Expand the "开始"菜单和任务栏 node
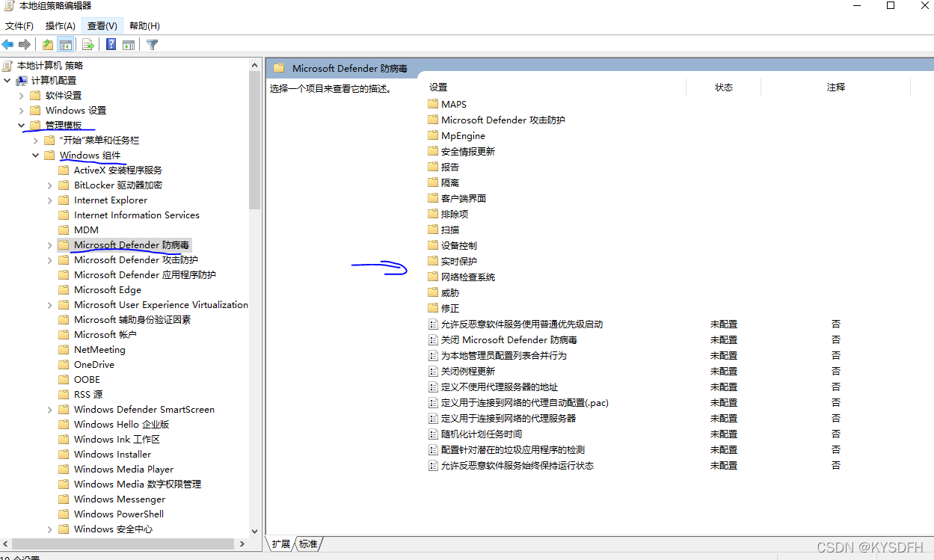This screenshot has height=560, width=934. pos(35,140)
